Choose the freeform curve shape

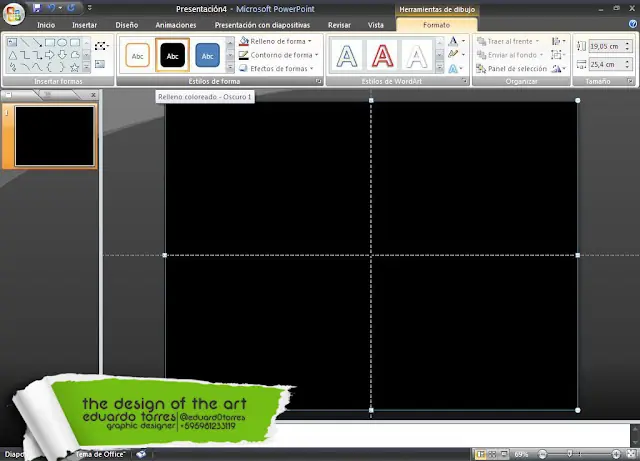coord(37,67)
